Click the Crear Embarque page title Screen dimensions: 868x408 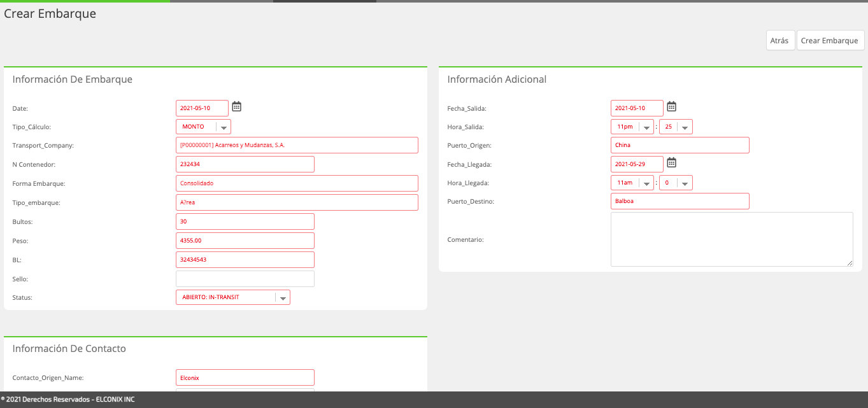[50, 13]
